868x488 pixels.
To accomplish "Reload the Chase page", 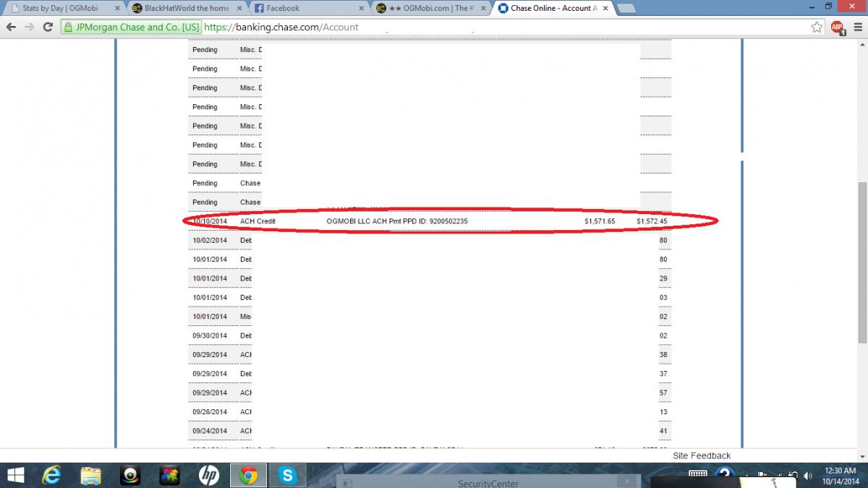I will click(48, 27).
